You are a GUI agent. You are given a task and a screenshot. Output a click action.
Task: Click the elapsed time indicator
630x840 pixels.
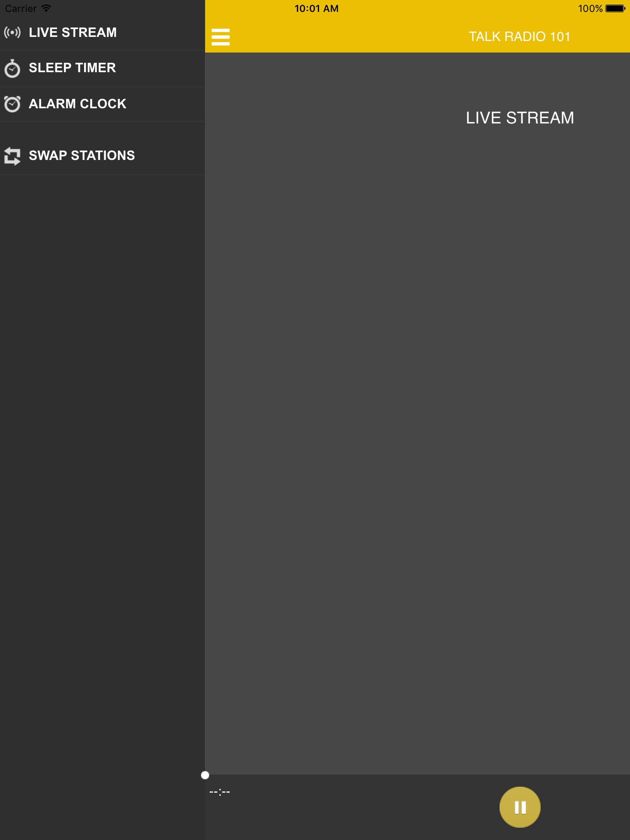(220, 792)
